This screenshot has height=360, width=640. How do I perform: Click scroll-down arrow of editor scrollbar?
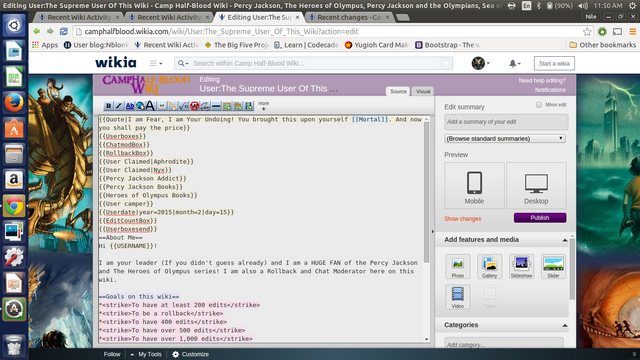pos(427,339)
